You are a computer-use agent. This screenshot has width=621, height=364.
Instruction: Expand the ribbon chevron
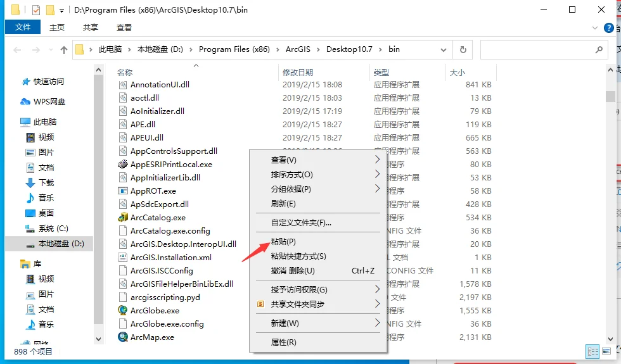point(595,28)
